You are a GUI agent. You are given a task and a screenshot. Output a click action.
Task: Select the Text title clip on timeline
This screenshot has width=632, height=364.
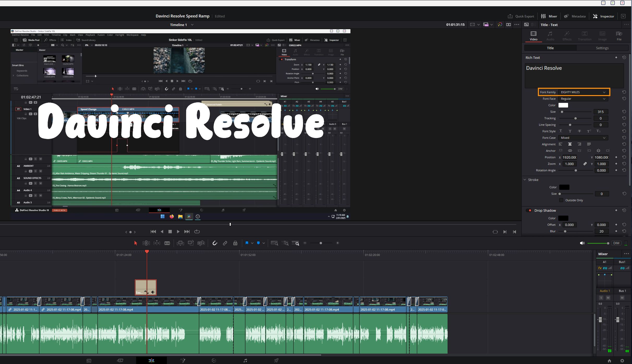click(x=145, y=287)
